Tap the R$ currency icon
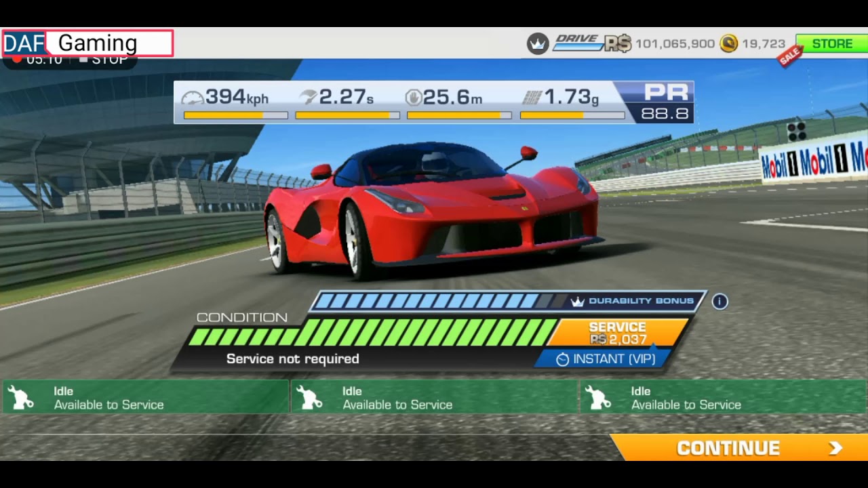The width and height of the screenshot is (868, 488). pyautogui.click(x=618, y=43)
